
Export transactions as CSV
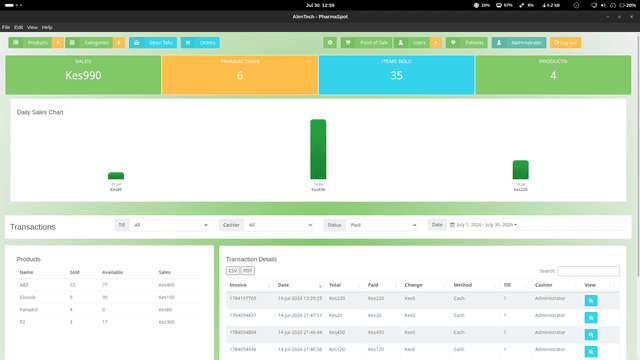[233, 271]
